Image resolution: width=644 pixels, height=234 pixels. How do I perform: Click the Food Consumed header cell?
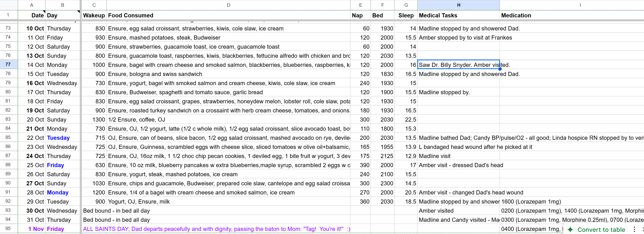point(228,15)
